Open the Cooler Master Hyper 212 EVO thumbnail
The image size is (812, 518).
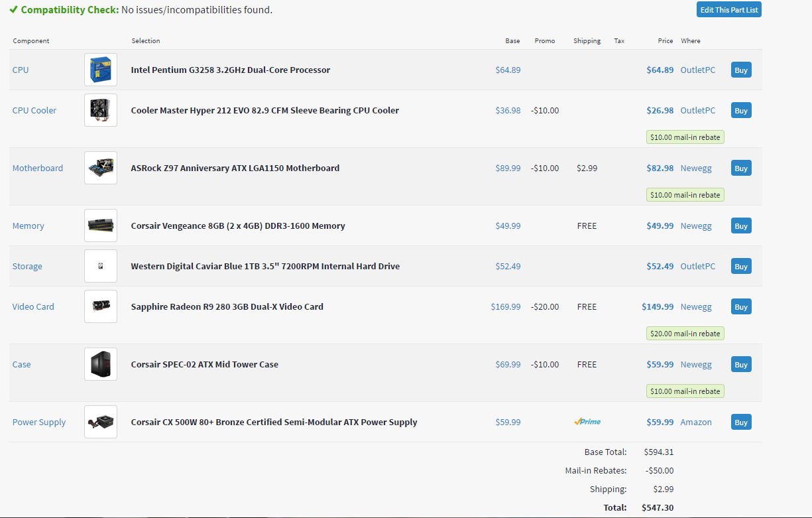pyautogui.click(x=101, y=110)
